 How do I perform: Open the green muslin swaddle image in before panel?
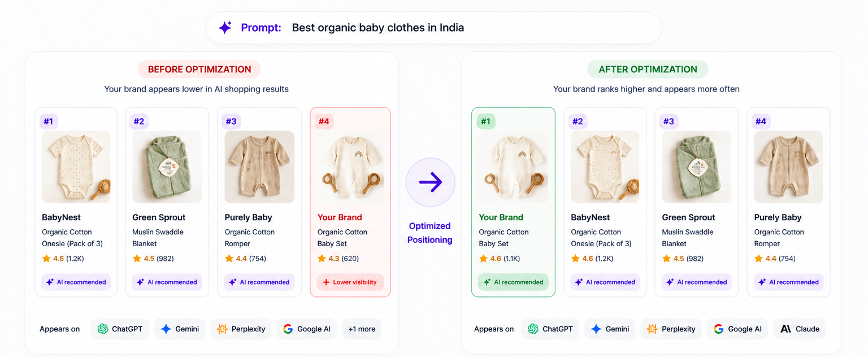(x=167, y=167)
